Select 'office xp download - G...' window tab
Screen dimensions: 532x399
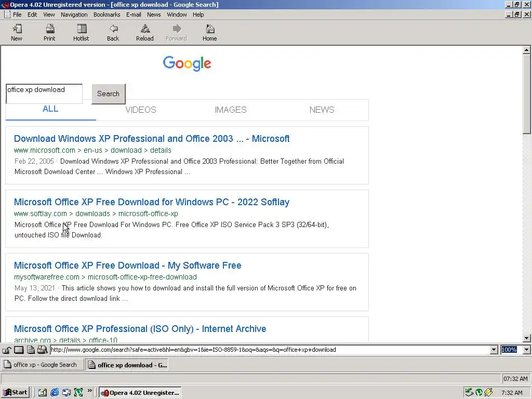[x=127, y=365]
